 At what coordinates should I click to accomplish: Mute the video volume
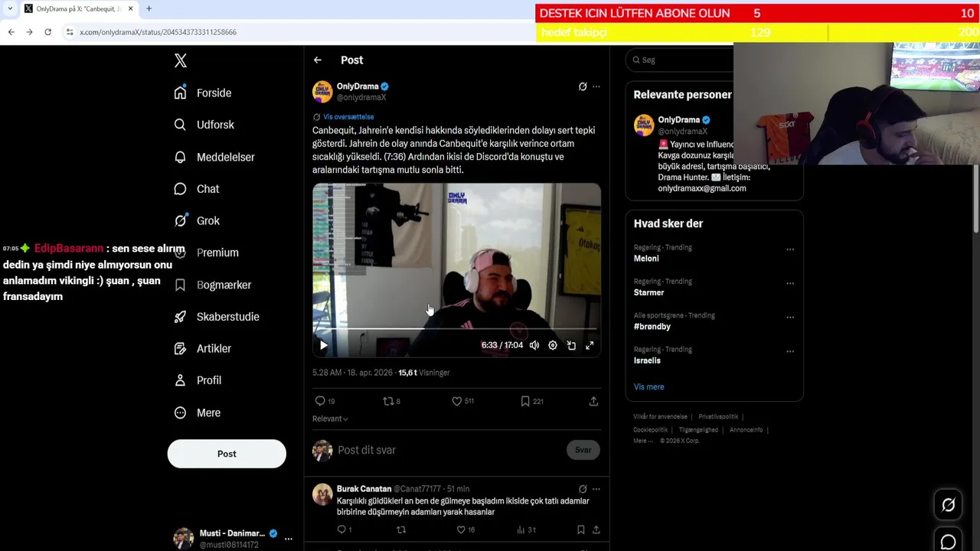point(534,345)
